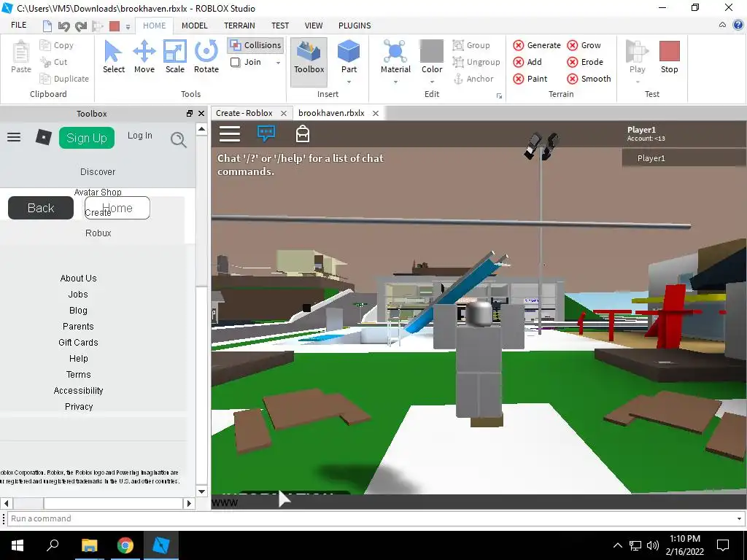Click the Color swatch in Edit
This screenshot has height=560, width=747.
(432, 51)
